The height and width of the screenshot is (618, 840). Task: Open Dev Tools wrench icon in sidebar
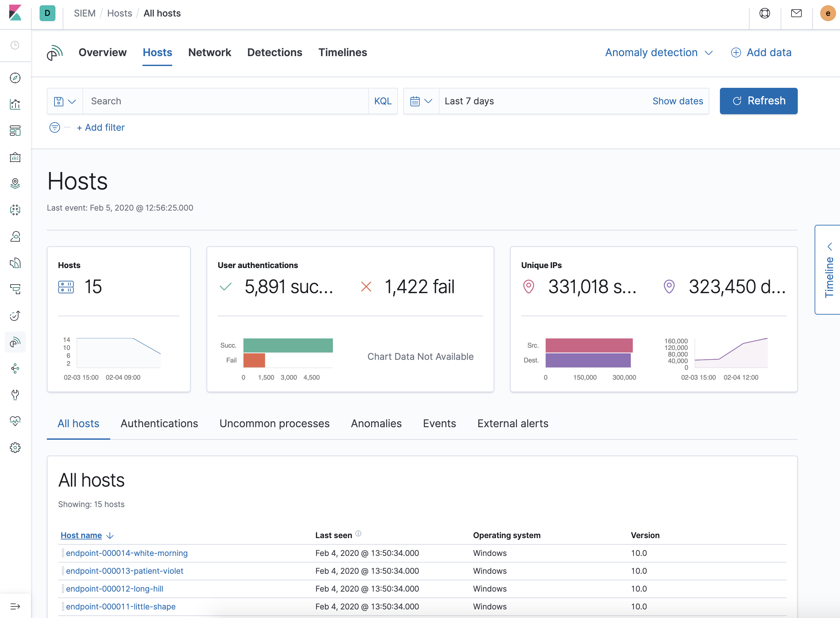[x=15, y=394]
